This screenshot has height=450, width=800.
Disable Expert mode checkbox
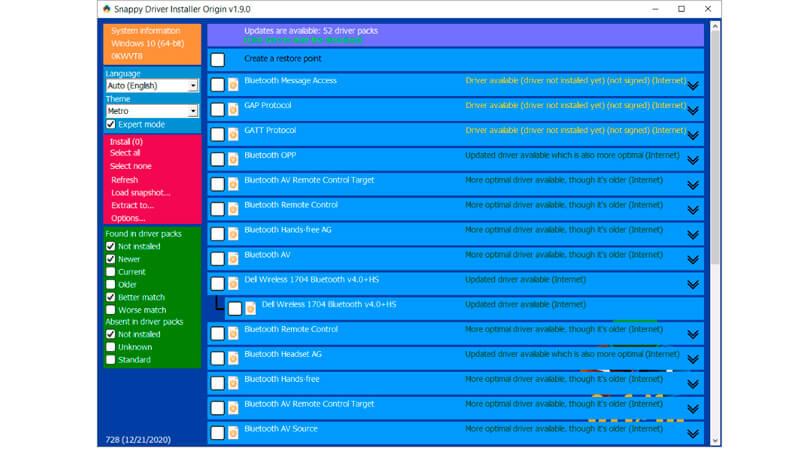click(111, 124)
